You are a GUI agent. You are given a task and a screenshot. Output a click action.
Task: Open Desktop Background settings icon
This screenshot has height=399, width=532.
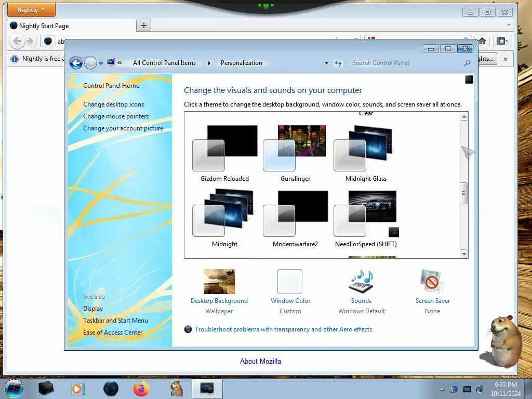click(219, 282)
